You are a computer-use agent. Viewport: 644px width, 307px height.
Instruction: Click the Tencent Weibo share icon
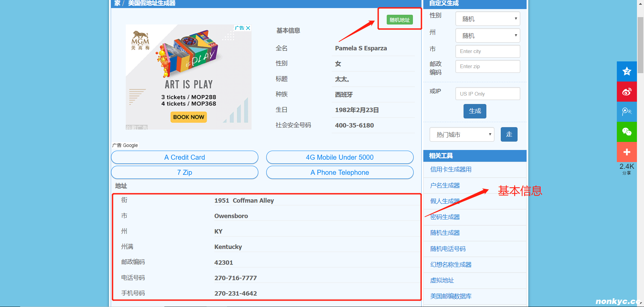click(x=627, y=112)
